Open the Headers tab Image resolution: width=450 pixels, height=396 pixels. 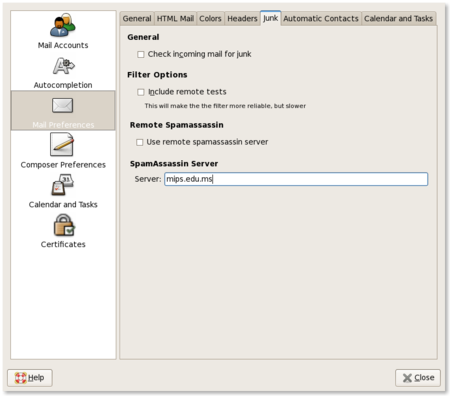click(x=242, y=19)
